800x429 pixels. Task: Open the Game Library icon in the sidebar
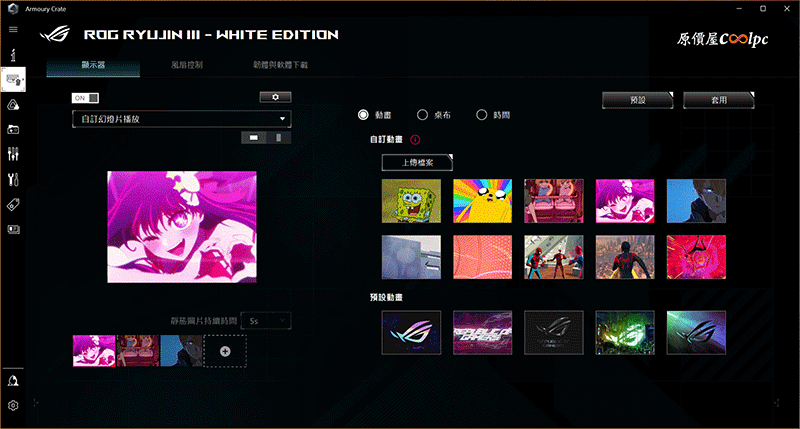pyautogui.click(x=13, y=130)
